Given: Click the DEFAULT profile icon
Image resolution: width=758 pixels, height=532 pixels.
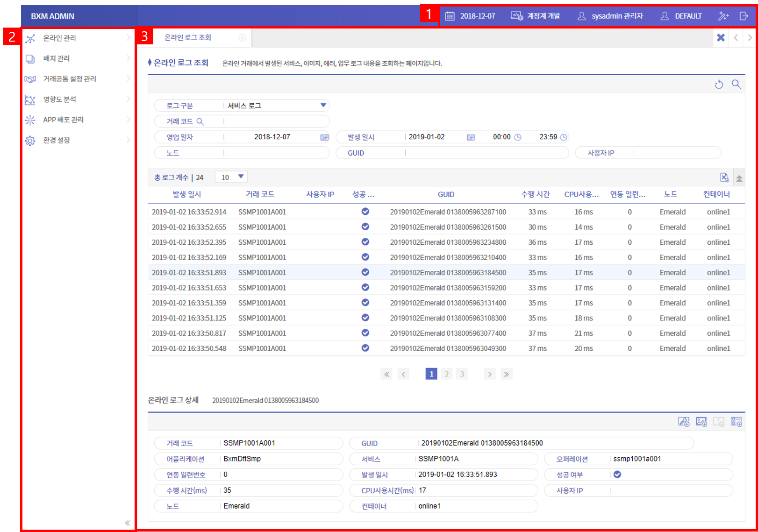Looking at the screenshot, I should tap(665, 16).
